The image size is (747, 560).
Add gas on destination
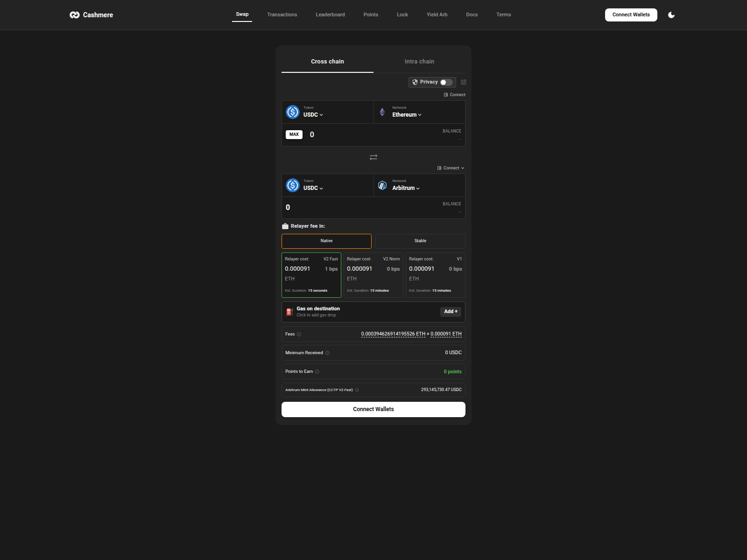[x=451, y=312]
